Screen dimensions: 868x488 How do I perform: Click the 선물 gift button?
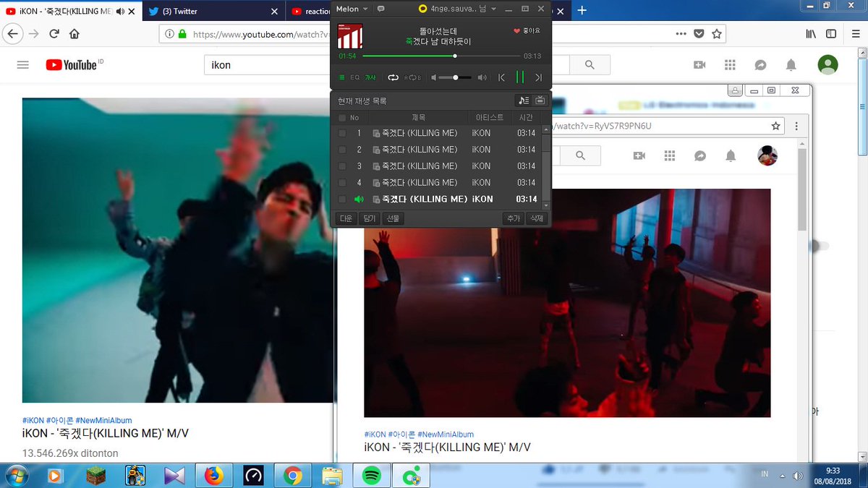pyautogui.click(x=393, y=218)
